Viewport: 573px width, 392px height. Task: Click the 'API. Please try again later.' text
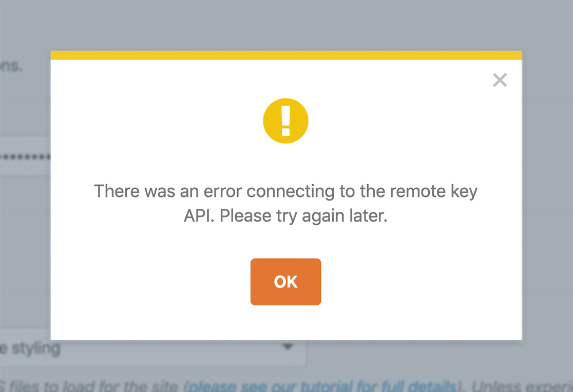coord(285,215)
